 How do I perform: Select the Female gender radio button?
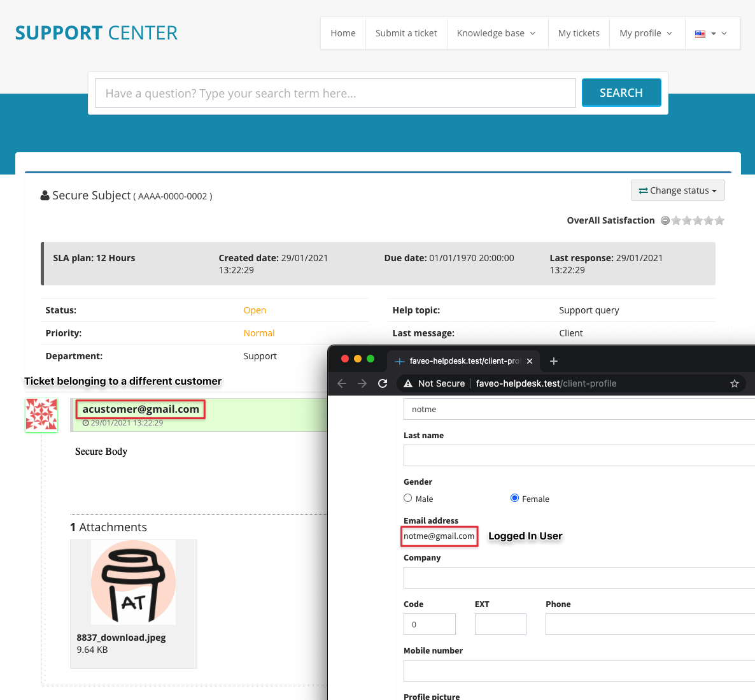click(514, 498)
